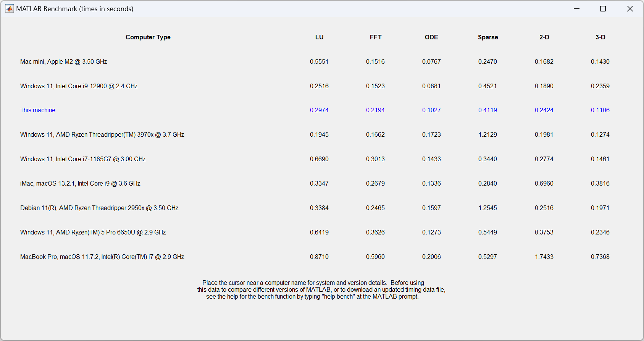Viewport: 644px width, 341px height.
Task: Click ODE value 0.0767 for Mac mini
Action: click(431, 61)
